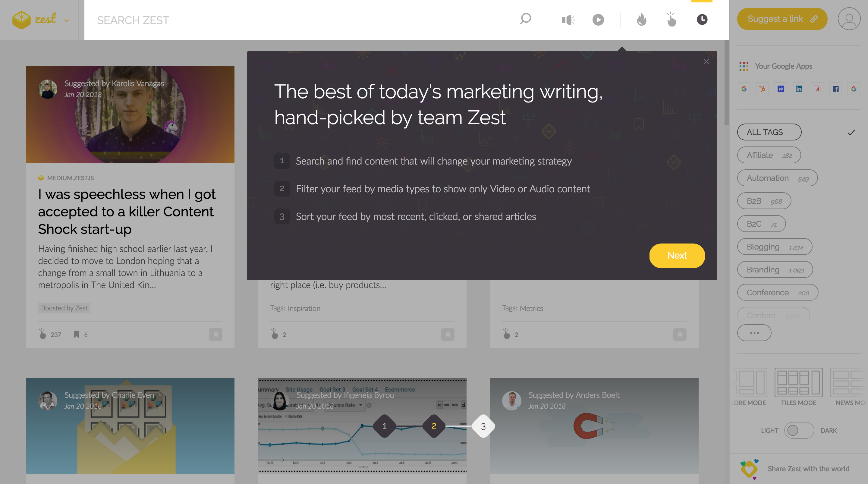Toggle the Blogging tag filter
Screen dimensions: 868x484
point(774,247)
